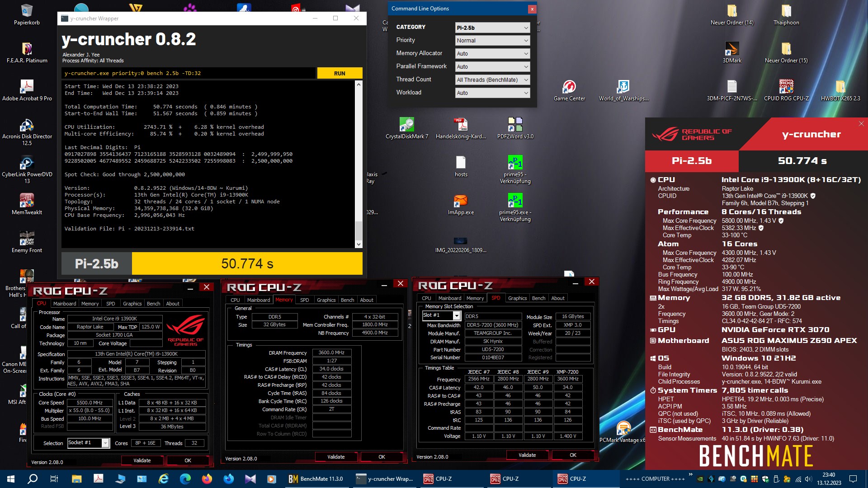Open File Explorer from the taskbar
The width and height of the screenshot is (868, 488).
point(76,479)
